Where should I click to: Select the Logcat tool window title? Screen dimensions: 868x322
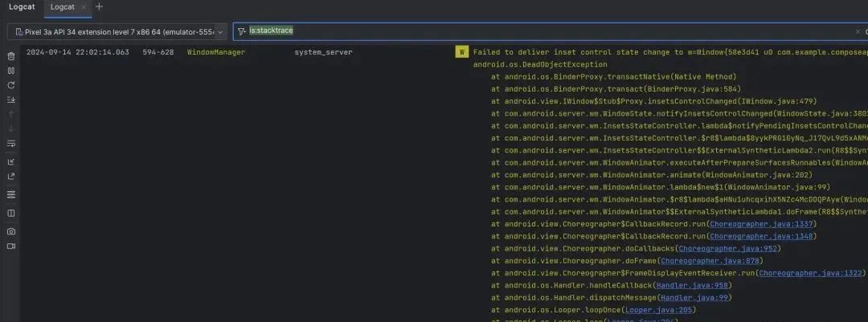click(x=22, y=6)
